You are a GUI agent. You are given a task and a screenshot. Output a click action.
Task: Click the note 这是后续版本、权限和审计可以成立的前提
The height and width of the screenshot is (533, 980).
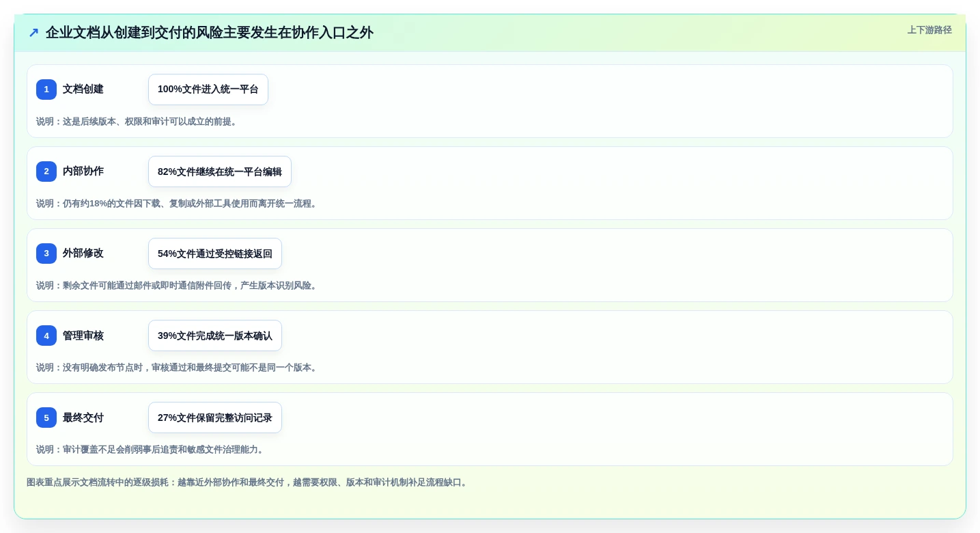138,122
